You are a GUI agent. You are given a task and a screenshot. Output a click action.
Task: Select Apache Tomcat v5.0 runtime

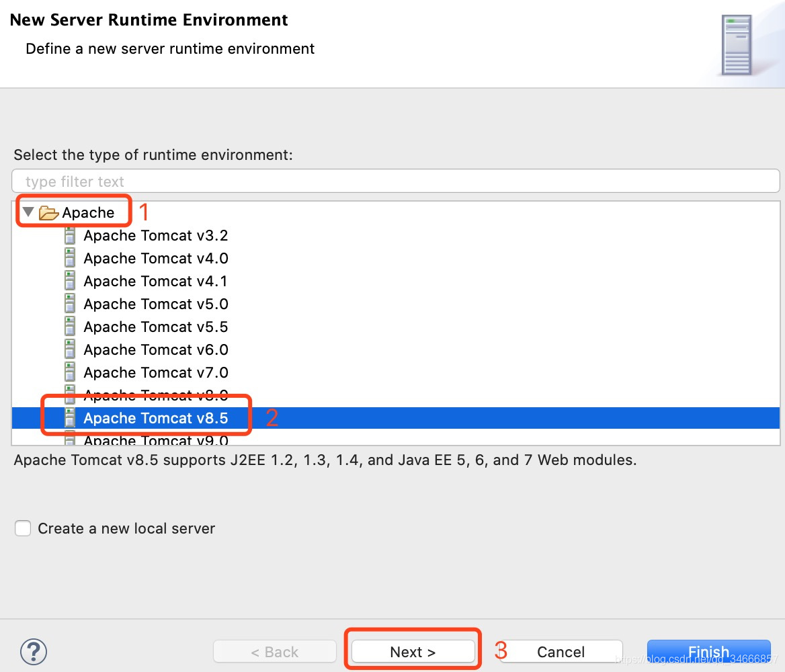(x=156, y=304)
